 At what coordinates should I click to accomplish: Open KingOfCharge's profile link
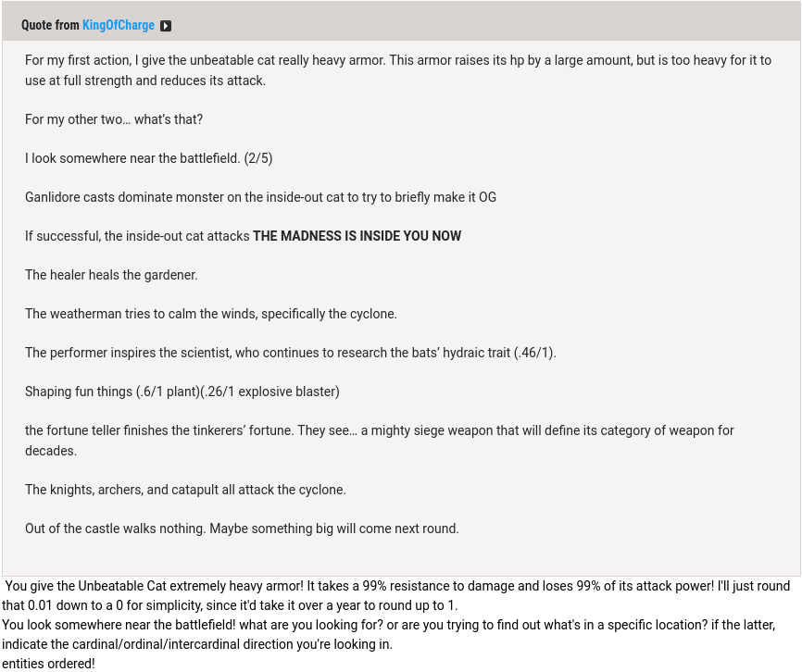119,26
